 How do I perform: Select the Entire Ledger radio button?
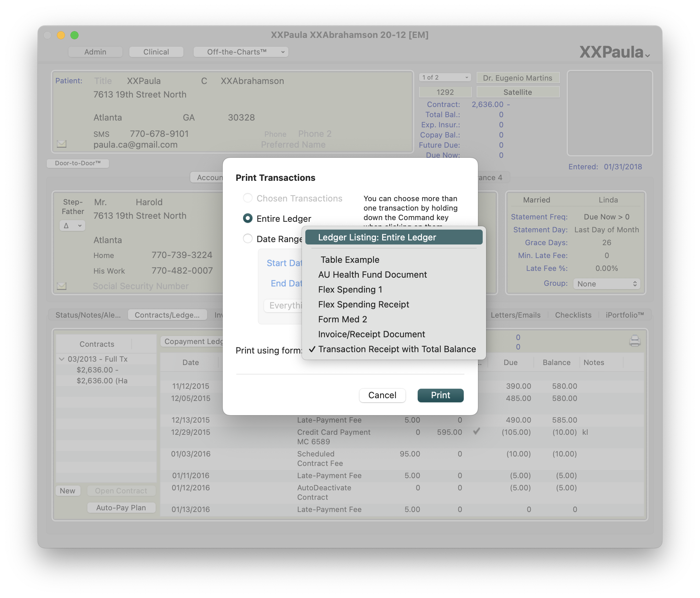(x=248, y=218)
